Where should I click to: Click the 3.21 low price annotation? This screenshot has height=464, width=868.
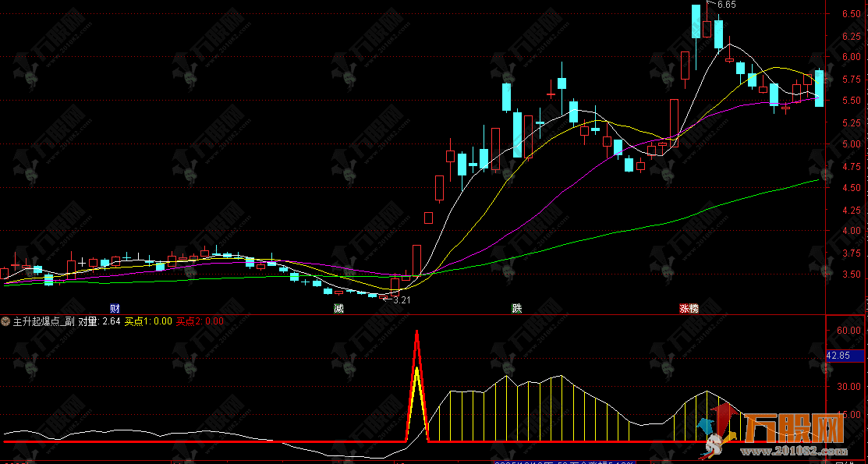coord(402,299)
